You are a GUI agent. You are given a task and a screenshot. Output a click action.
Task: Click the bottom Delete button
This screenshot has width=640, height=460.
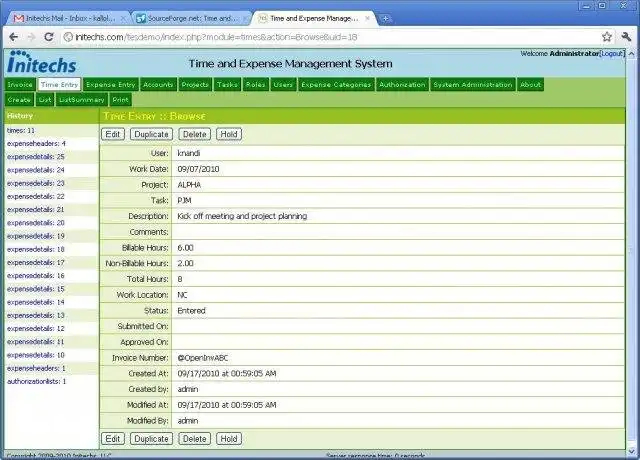pos(195,439)
